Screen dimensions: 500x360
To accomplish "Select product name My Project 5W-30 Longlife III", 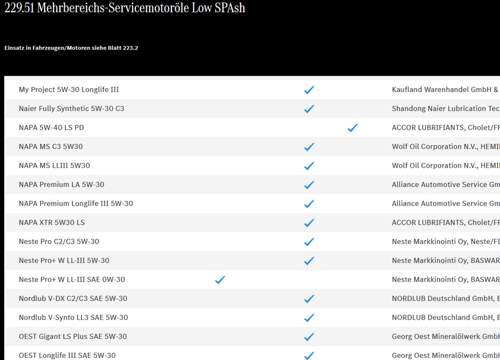I will [69, 89].
